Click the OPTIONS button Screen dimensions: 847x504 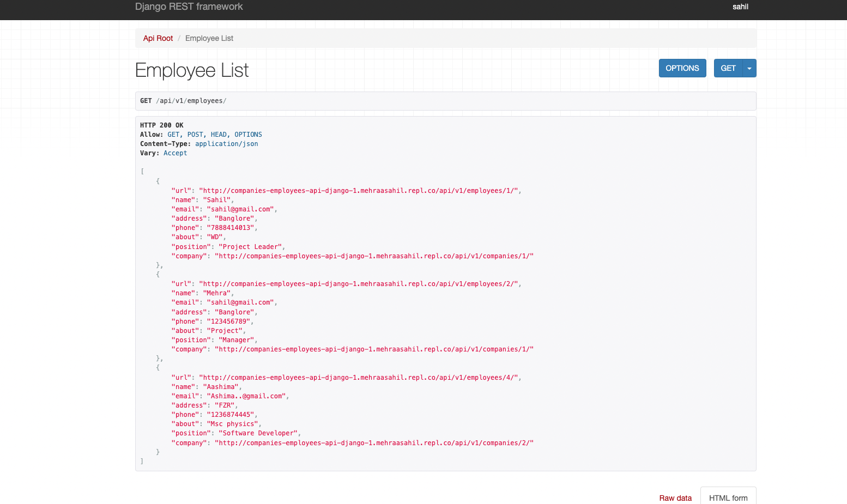pyautogui.click(x=682, y=68)
